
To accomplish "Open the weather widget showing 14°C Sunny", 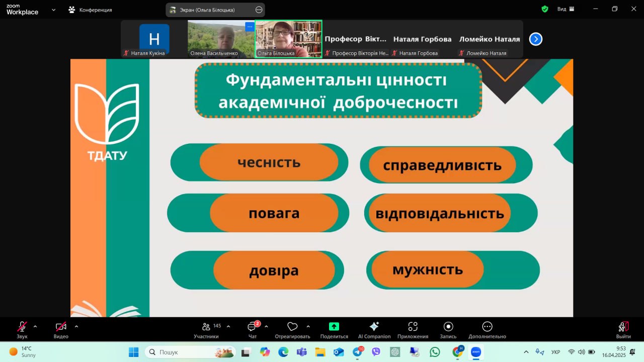I will coord(23,352).
